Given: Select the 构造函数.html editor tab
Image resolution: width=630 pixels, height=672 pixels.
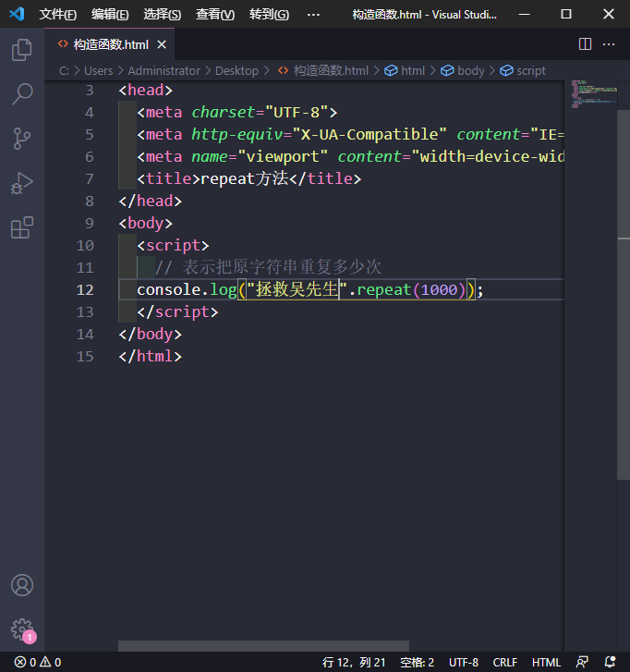Looking at the screenshot, I should pos(109,44).
